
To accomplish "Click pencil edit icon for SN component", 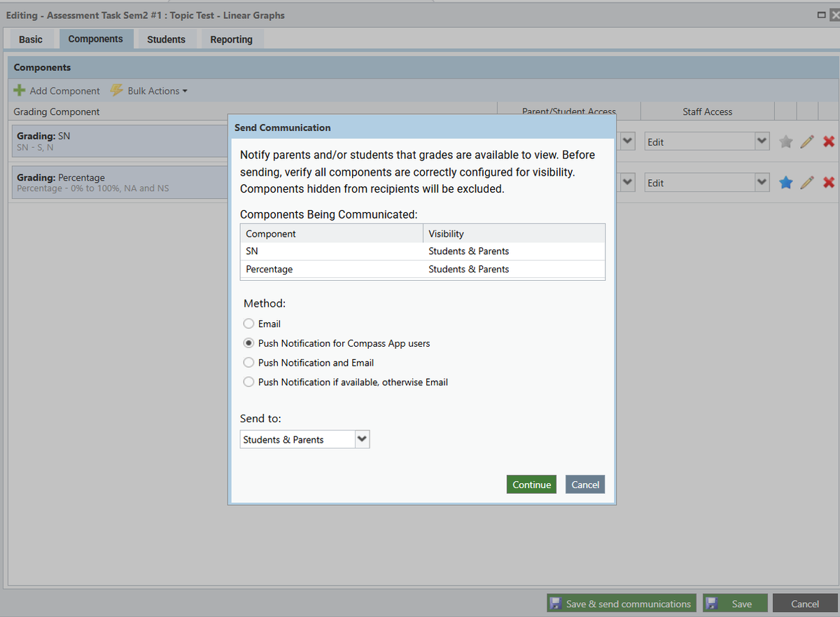I will click(807, 142).
